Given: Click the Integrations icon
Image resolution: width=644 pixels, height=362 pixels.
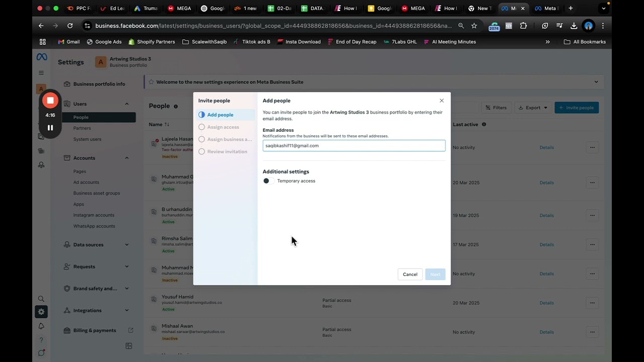Looking at the screenshot, I should pos(67,310).
